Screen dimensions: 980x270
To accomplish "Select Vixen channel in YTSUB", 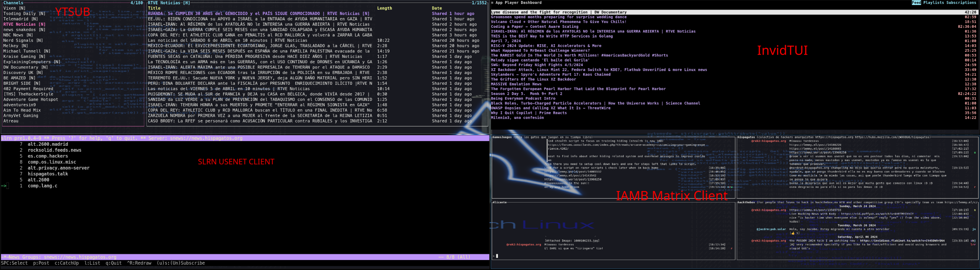I will (14, 8).
